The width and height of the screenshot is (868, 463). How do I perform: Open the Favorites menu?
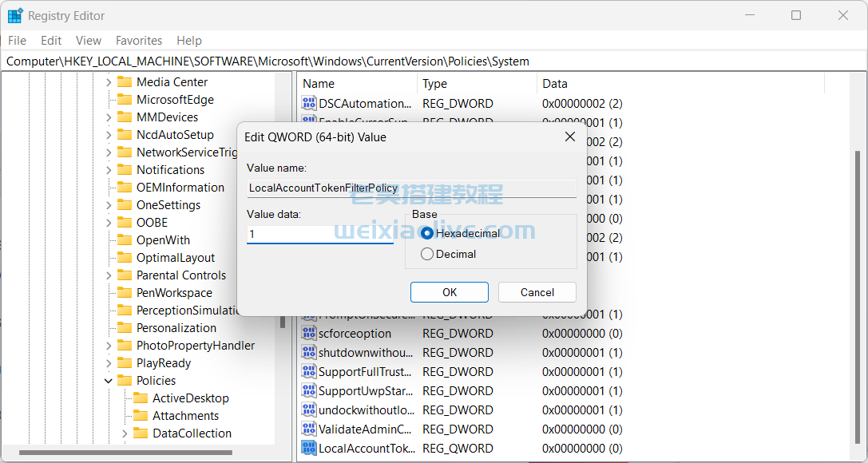click(x=138, y=40)
